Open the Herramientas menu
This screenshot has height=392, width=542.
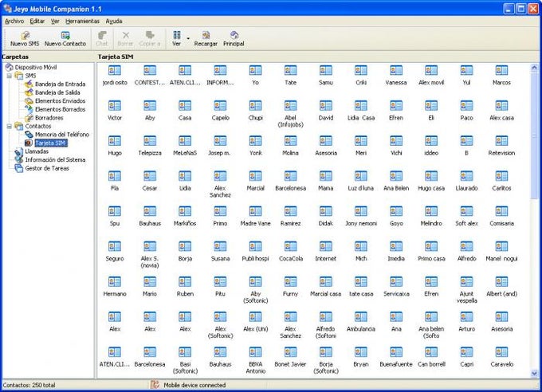point(82,21)
